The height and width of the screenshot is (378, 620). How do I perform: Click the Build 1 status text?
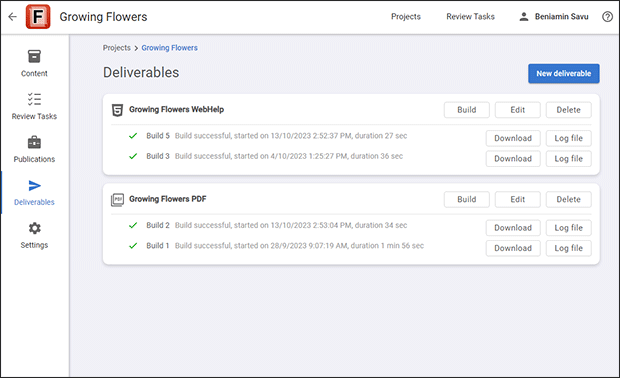tap(299, 246)
